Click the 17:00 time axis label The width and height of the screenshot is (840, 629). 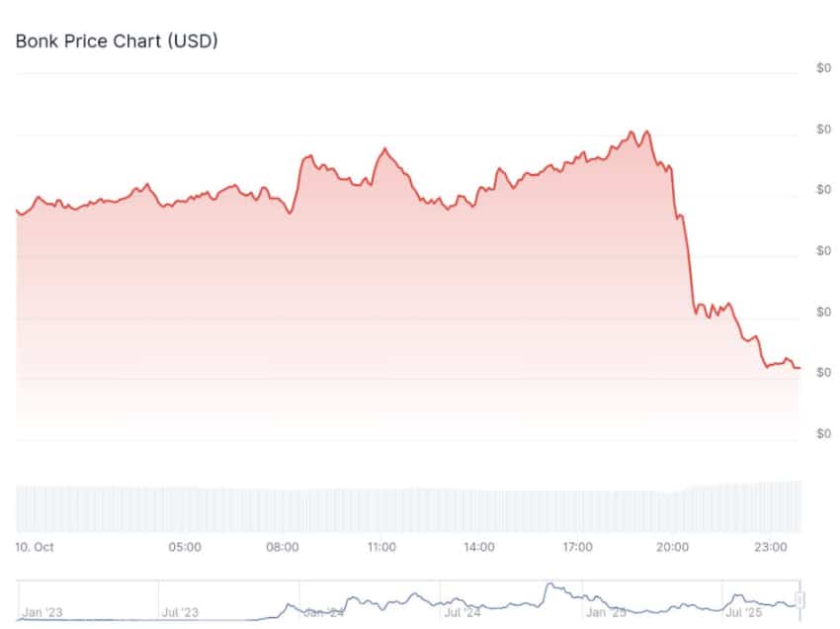(577, 546)
